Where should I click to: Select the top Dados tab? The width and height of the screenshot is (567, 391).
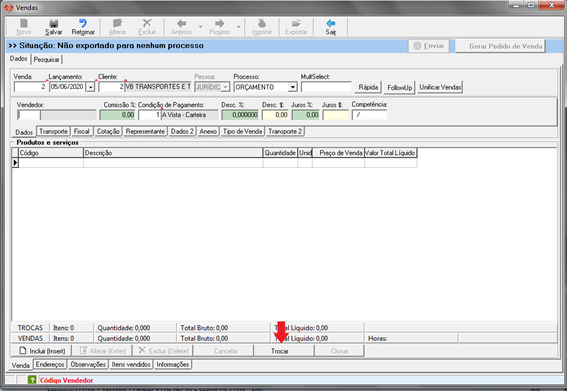click(x=18, y=59)
